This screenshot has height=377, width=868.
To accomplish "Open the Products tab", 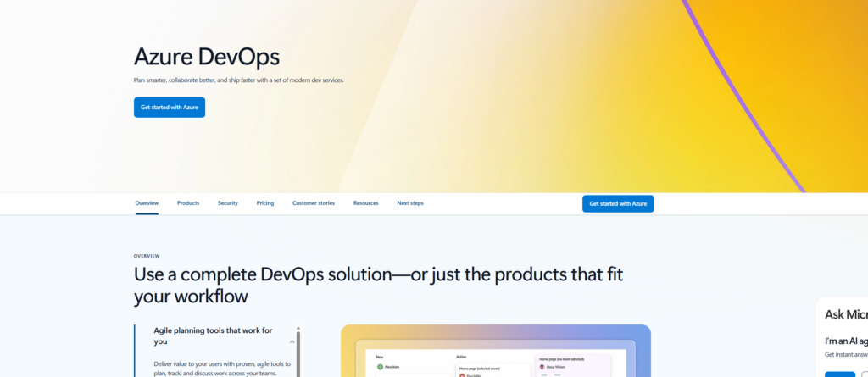I will pos(188,203).
